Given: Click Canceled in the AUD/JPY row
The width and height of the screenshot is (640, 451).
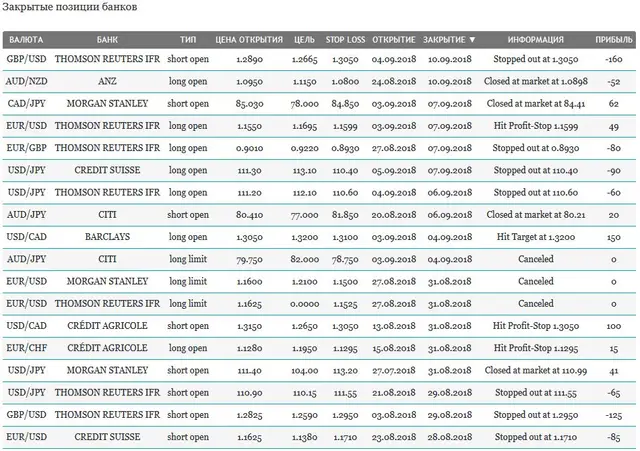Looking at the screenshot, I should point(536,259).
